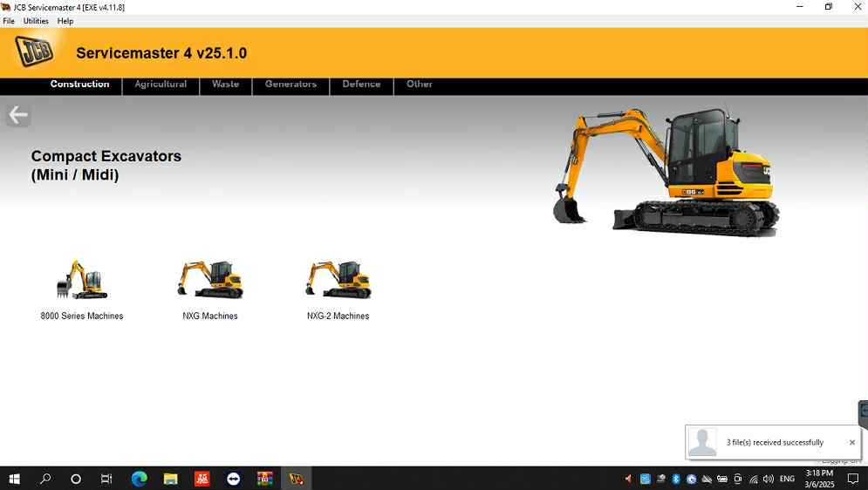Click the Bluetooth tray icon

pyautogui.click(x=675, y=479)
